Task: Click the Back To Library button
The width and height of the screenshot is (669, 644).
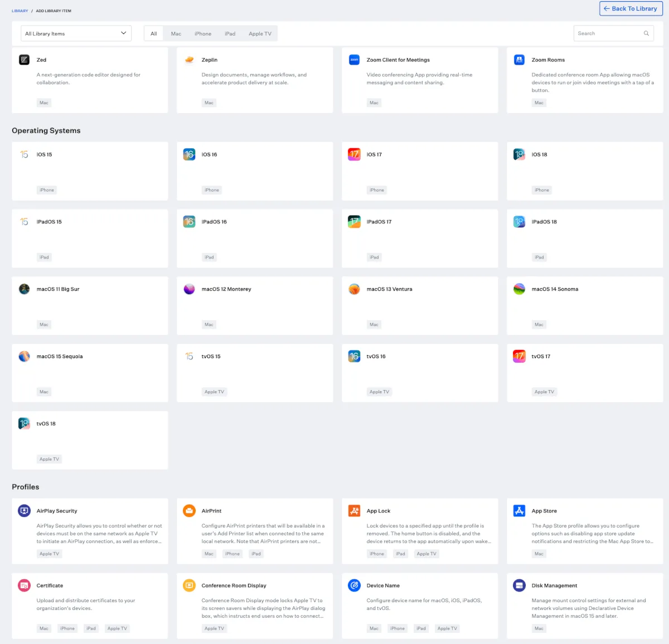Action: tap(631, 9)
